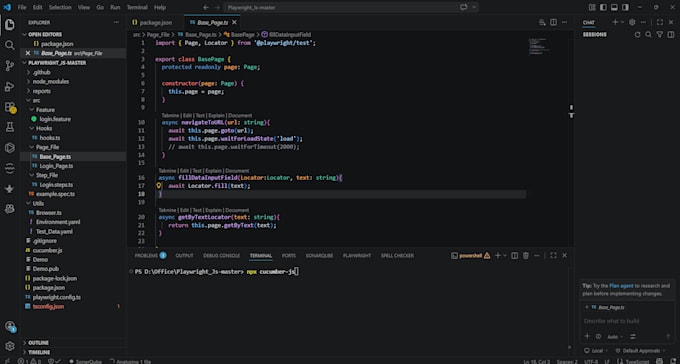This screenshot has height=364, width=680.
Task: Click errors and warnings status bar item
Action: point(29,361)
